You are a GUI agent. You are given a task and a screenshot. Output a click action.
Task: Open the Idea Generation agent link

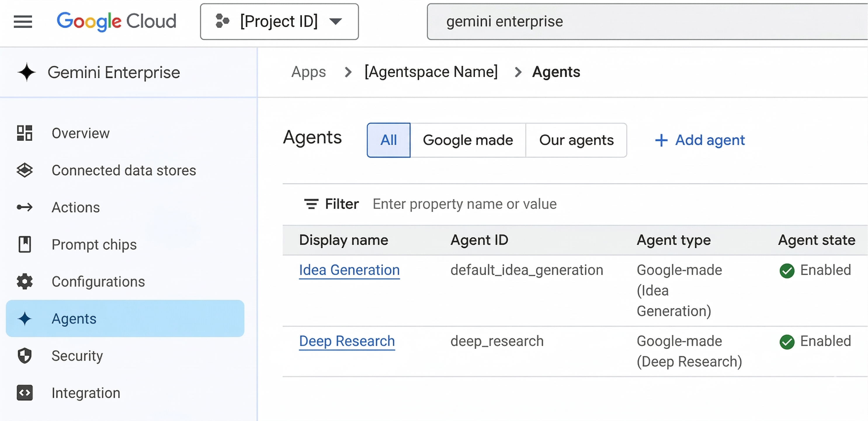tap(349, 270)
